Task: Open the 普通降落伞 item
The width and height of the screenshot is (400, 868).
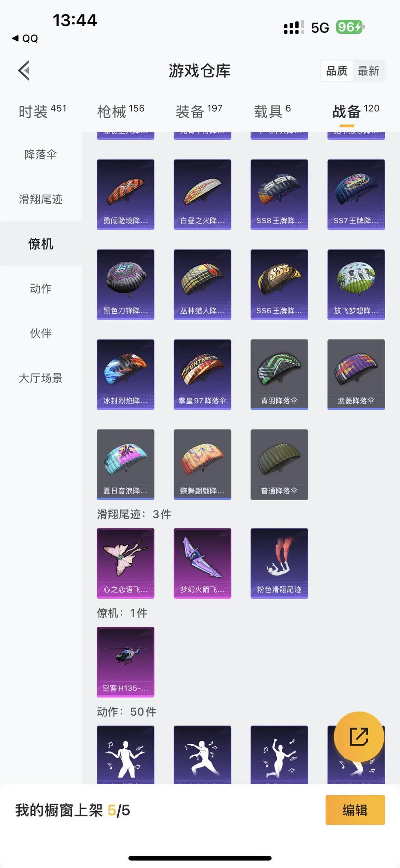Action: [x=279, y=465]
